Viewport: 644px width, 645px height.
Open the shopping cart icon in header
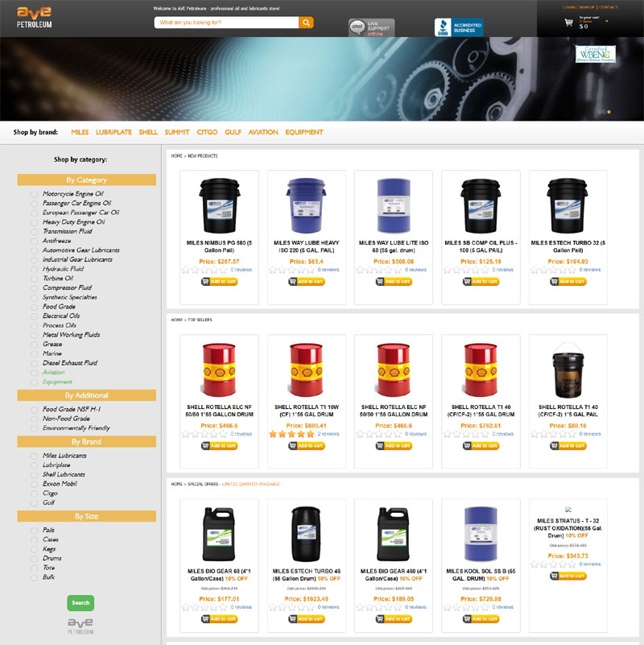[x=568, y=23]
